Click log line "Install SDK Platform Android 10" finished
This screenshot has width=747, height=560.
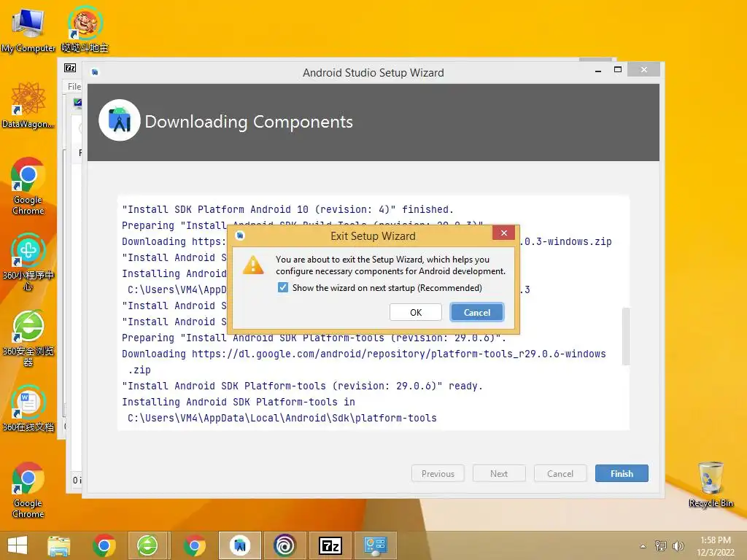pos(287,209)
